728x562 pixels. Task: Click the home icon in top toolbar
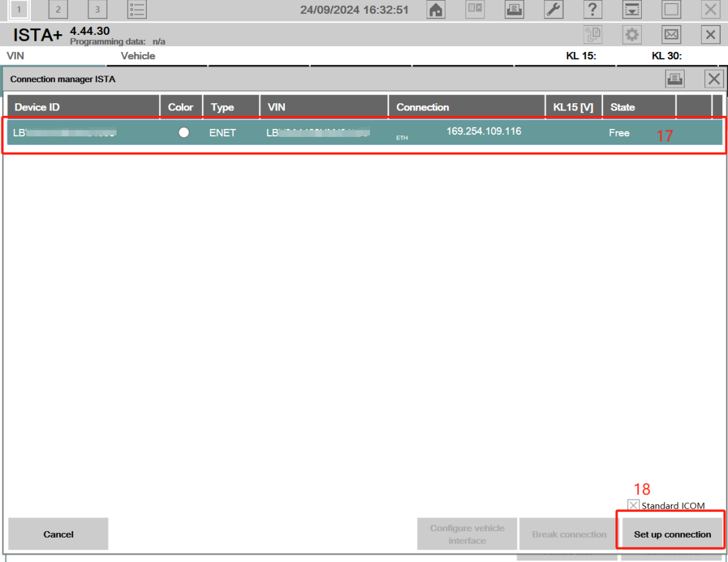pyautogui.click(x=435, y=10)
